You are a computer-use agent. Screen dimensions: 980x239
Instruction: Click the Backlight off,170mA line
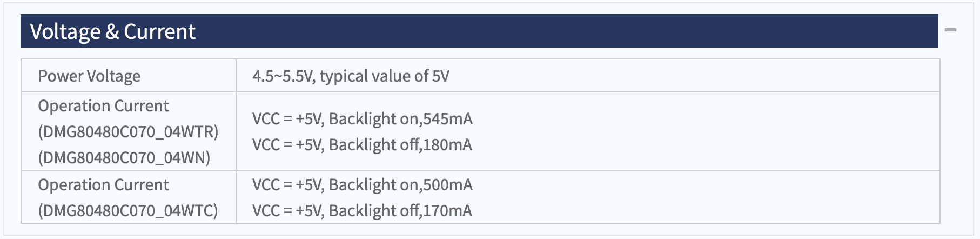[x=362, y=211]
